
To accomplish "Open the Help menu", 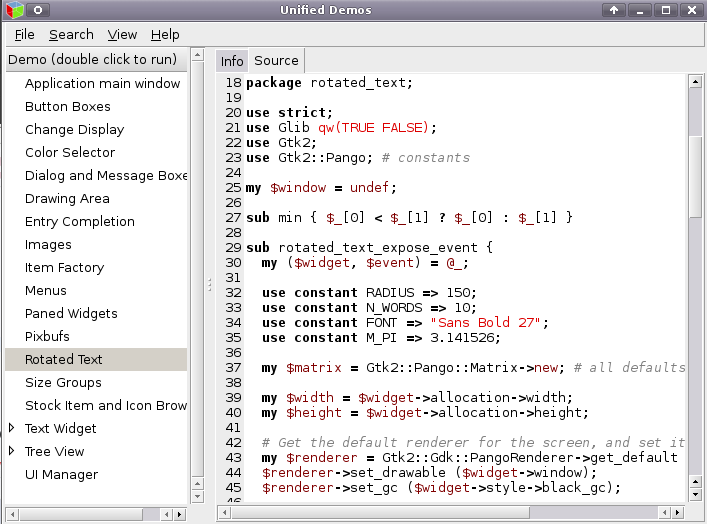I will [x=165, y=34].
